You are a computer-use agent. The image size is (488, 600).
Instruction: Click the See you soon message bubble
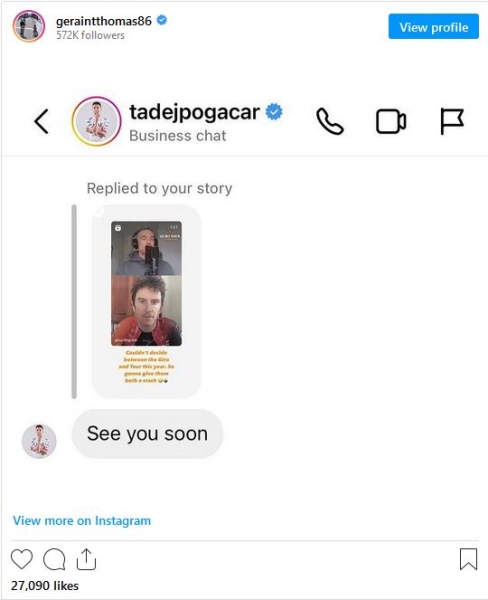(147, 434)
